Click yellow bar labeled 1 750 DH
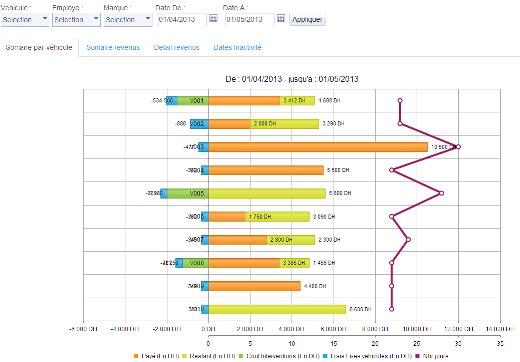The image size is (520, 362). 277,217
